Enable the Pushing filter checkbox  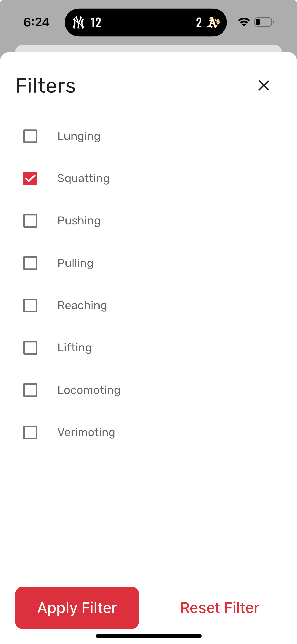click(30, 221)
